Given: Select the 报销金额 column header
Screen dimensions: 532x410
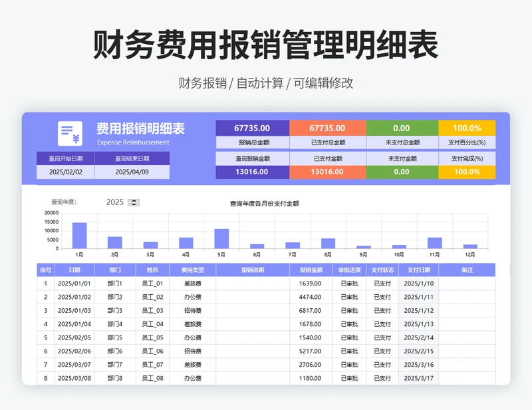Looking at the screenshot, I should tap(311, 270).
